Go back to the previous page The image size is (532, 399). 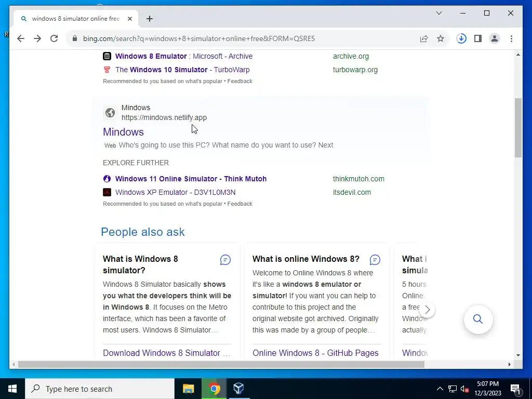[x=21, y=38]
